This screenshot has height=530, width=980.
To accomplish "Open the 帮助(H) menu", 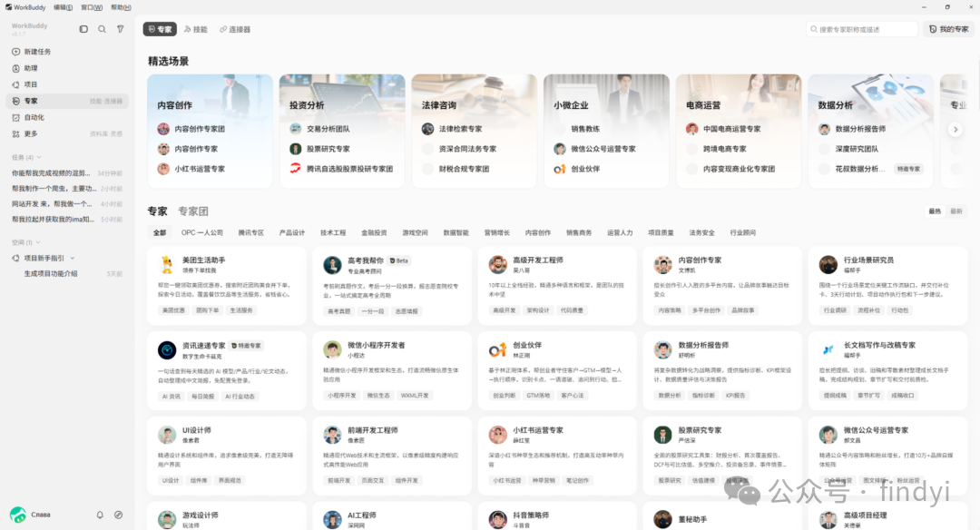I will [x=122, y=7].
